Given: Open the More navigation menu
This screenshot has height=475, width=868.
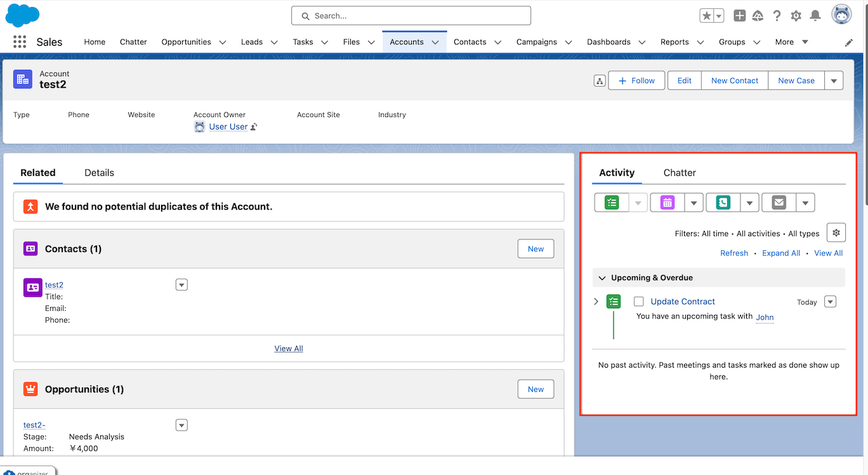Looking at the screenshot, I should point(791,42).
